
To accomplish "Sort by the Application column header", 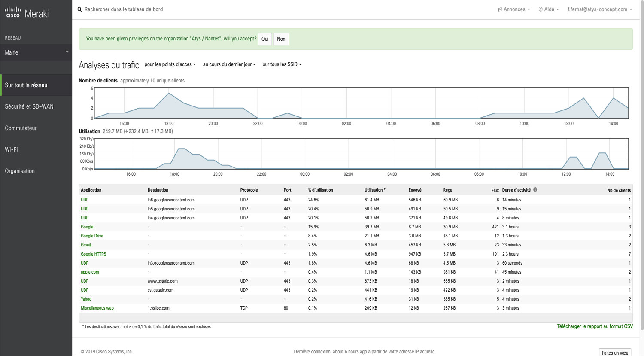I will tap(91, 190).
